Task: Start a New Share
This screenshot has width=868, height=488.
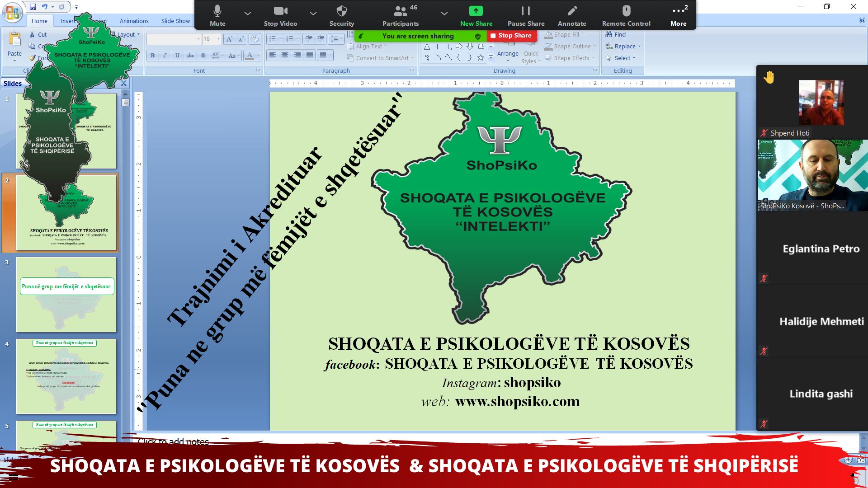Action: click(476, 15)
